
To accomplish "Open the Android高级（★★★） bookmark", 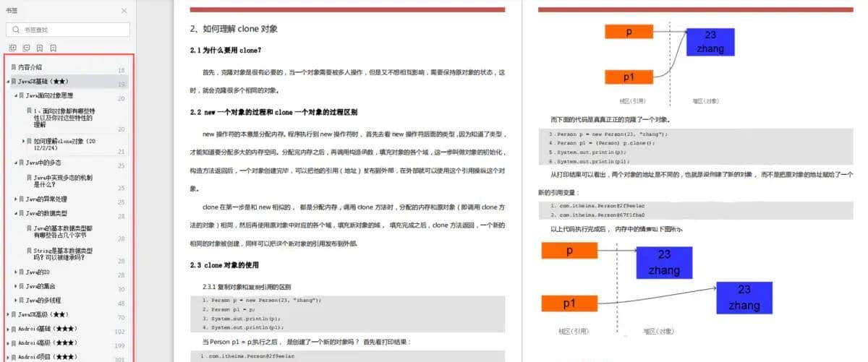I will [x=47, y=342].
